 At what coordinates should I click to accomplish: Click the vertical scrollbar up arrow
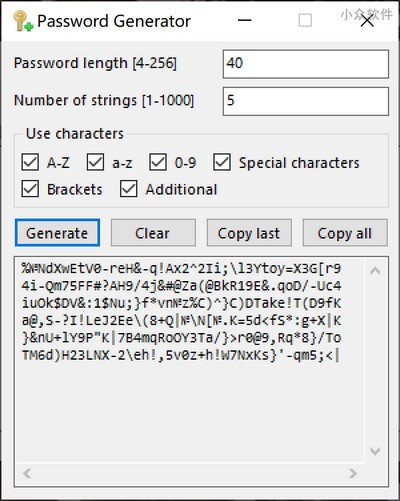point(375,271)
